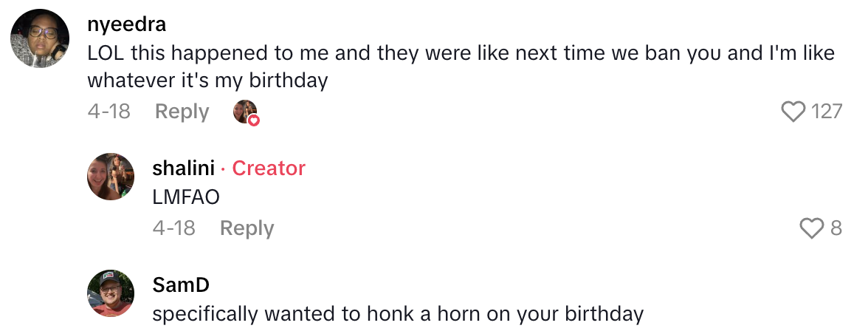
Task: Open nyeedra's profile picture
Action: (40, 38)
